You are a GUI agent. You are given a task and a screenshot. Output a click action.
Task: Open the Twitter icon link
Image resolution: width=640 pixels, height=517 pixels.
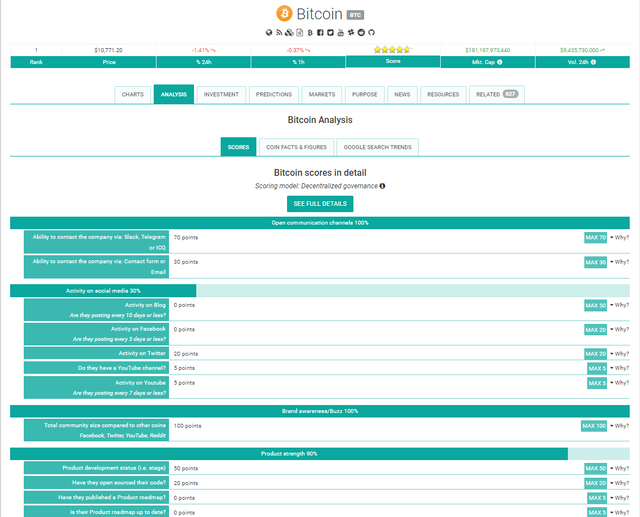[x=330, y=33]
